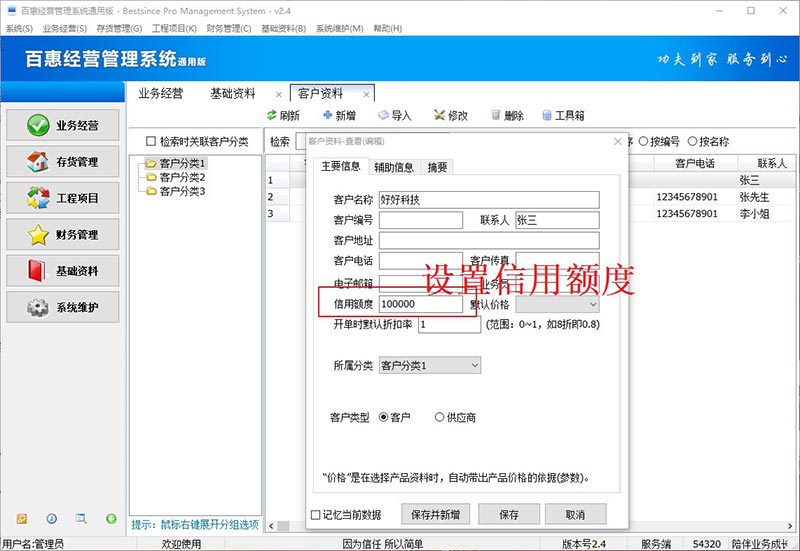800x551 pixels.
Task: Click the house icon for 存货管理
Action: coord(38,162)
